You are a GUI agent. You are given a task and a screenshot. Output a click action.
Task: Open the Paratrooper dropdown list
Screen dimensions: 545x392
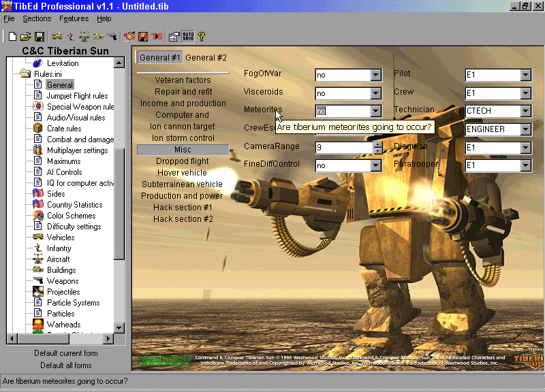tap(525, 165)
